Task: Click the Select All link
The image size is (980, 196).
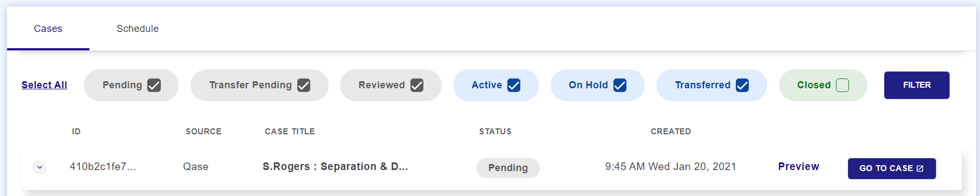Action: point(44,85)
